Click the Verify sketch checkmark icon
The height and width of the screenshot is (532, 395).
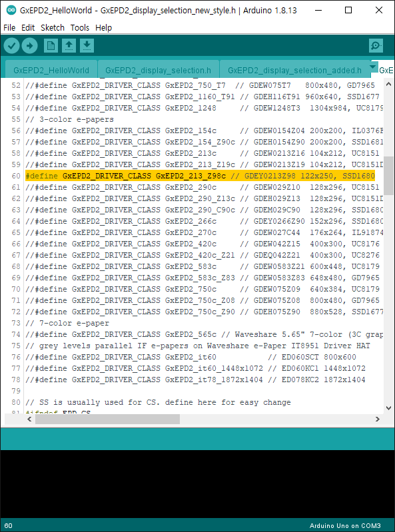[x=12, y=46]
